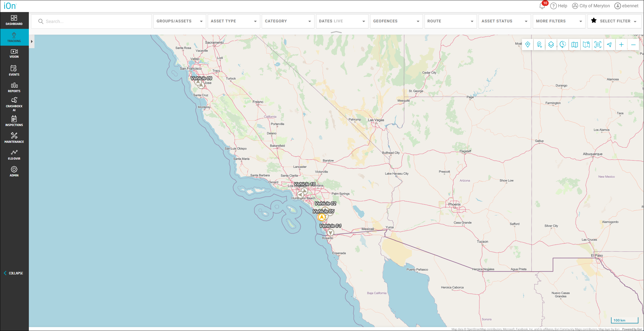Open the Select Filter favorites dropdown

(x=614, y=21)
